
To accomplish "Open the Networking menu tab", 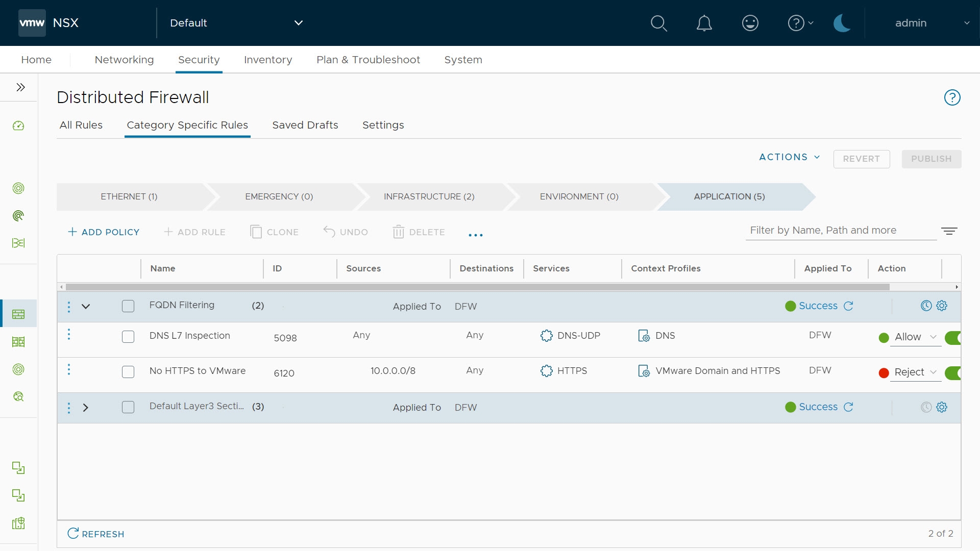I will tap(124, 60).
